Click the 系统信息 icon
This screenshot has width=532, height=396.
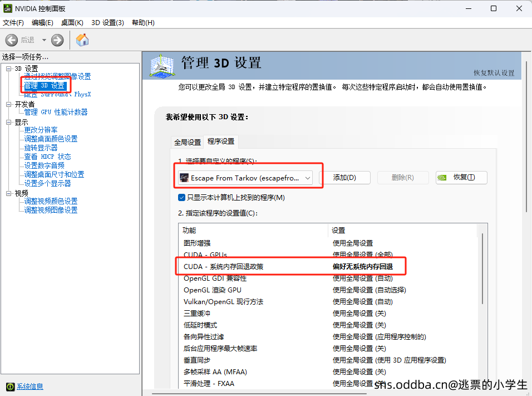click(10, 387)
